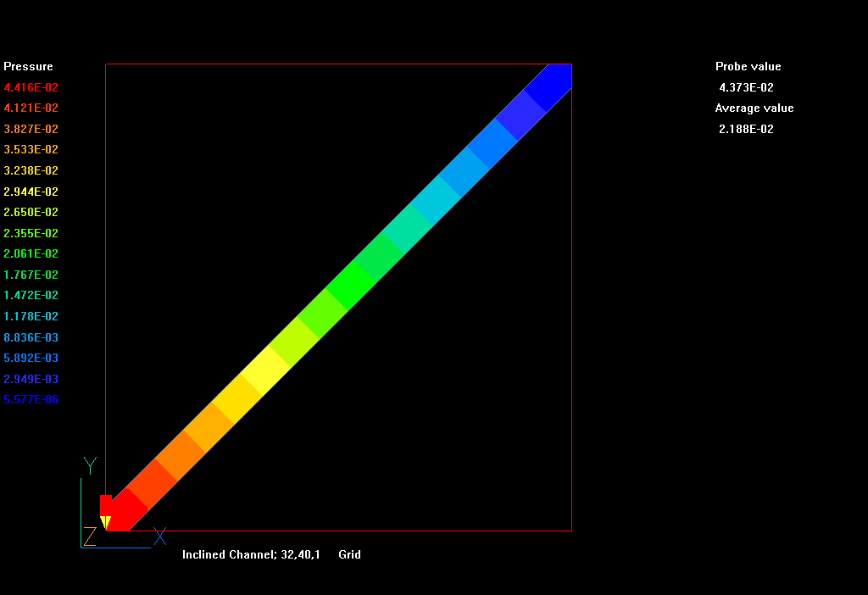Click the average reading 2.188E-02

(746, 129)
